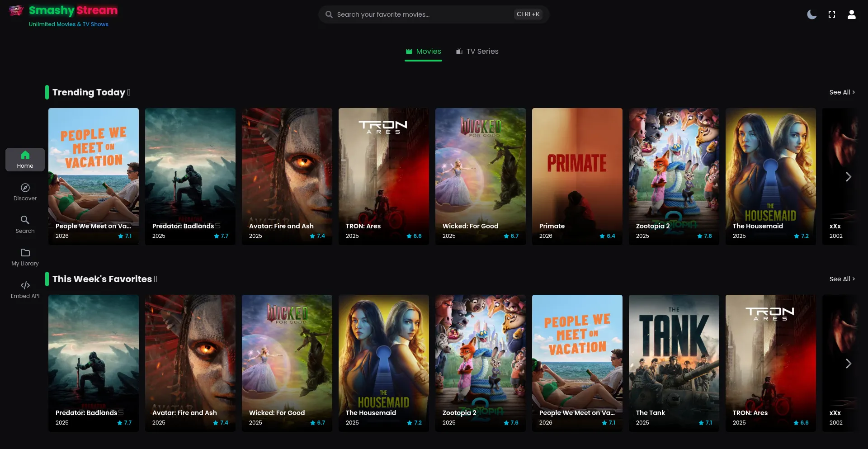
Task: Open Avatar: Fire and Ash in Trending Today
Action: (287, 176)
